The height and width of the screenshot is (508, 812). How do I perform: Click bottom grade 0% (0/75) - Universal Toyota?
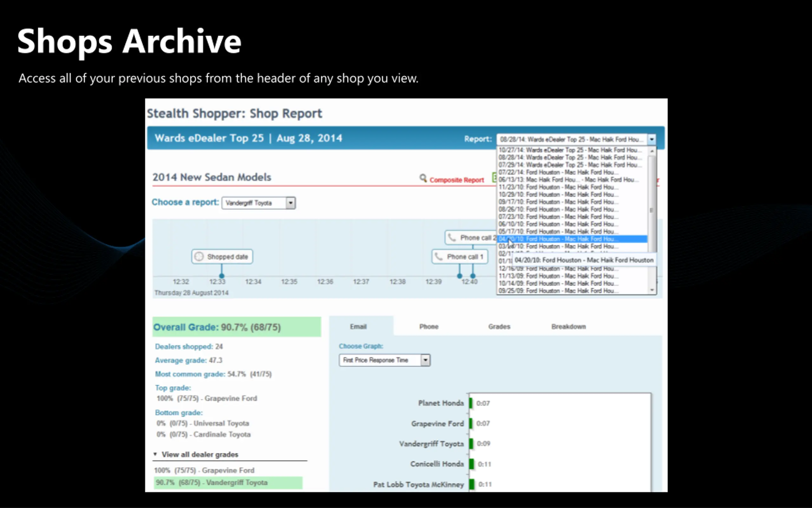pyautogui.click(x=203, y=423)
